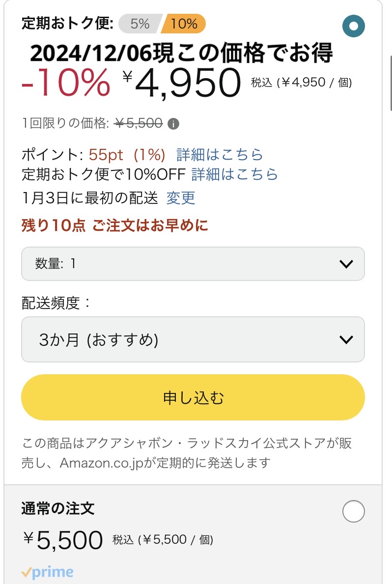The width and height of the screenshot is (392, 584).
Task: Open the 配送頻度 3か月 dropdown
Action: coord(193,339)
